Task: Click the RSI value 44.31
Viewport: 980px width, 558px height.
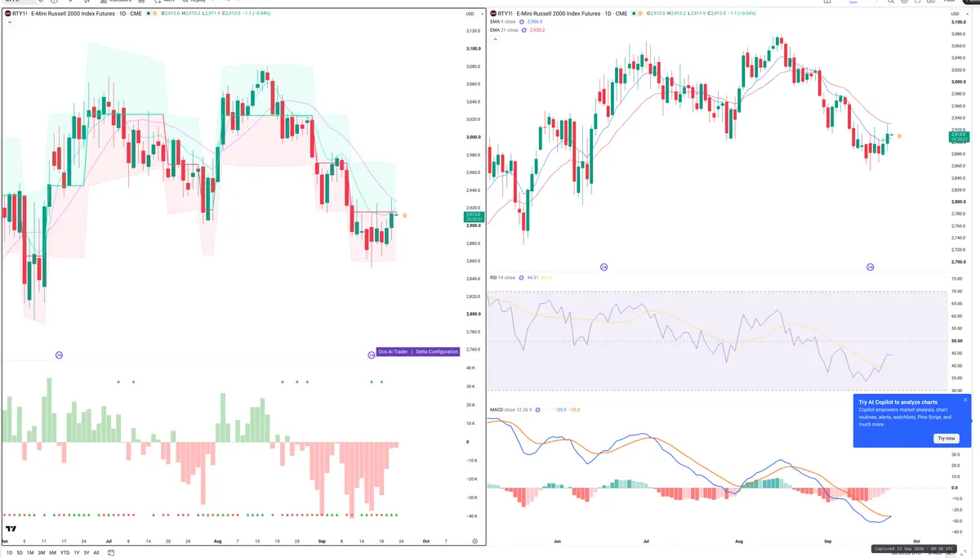Action: [532, 278]
